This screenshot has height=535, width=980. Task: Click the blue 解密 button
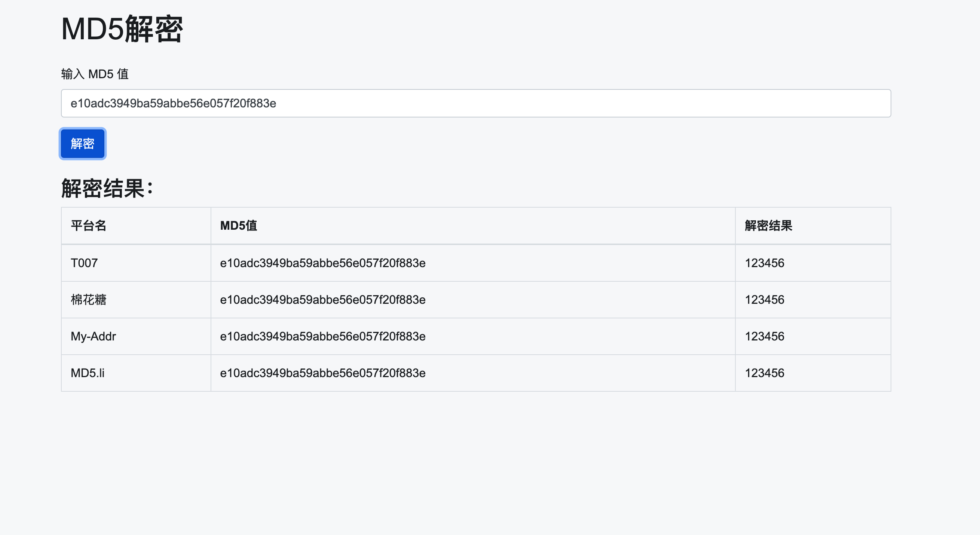(83, 143)
